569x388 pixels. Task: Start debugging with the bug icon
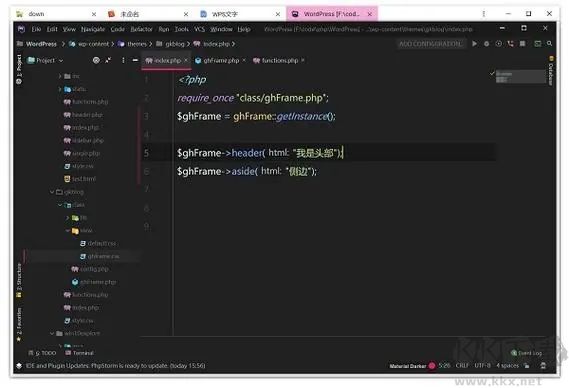pyautogui.click(x=486, y=44)
